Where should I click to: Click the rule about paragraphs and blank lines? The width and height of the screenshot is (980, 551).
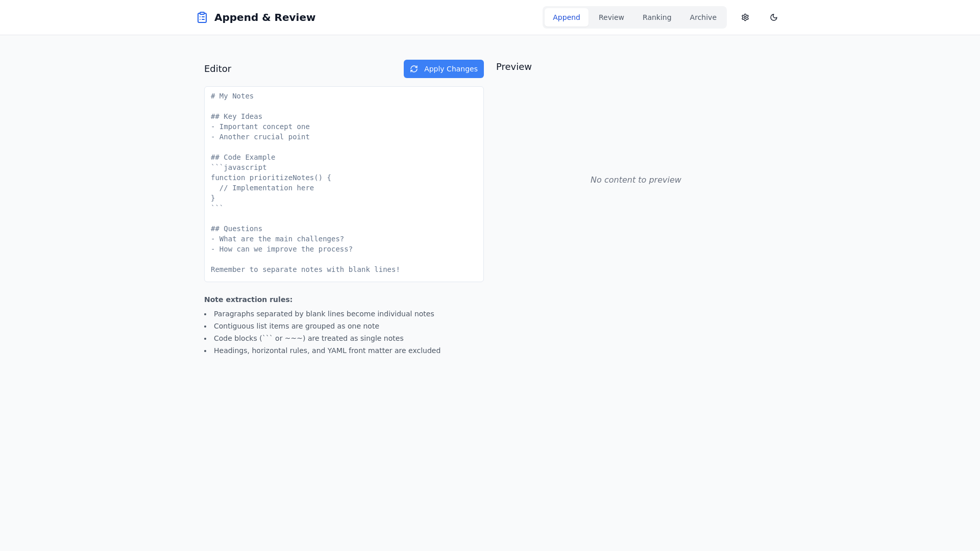[324, 314]
